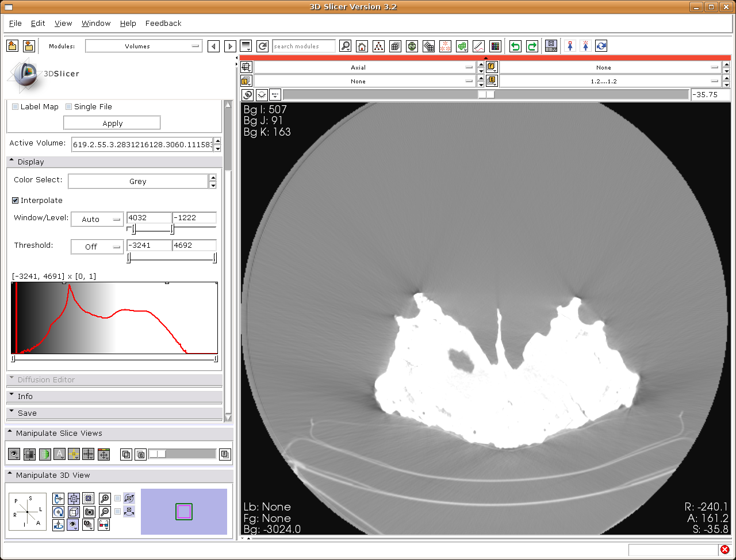Viewport: 736px width, 560px height.
Task: Tick the checkbox beside the 3D rock icon
Action: (118, 511)
